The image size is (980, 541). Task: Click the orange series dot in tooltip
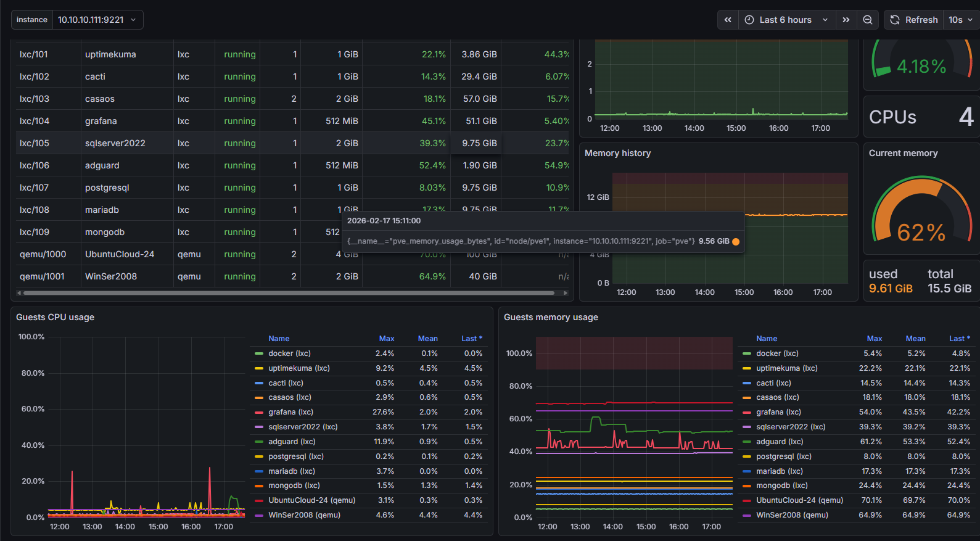pyautogui.click(x=736, y=241)
